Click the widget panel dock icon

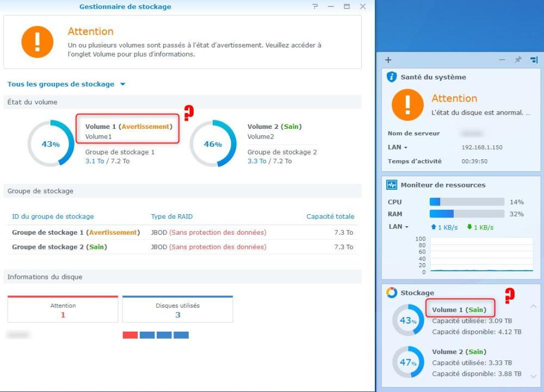pos(534,60)
